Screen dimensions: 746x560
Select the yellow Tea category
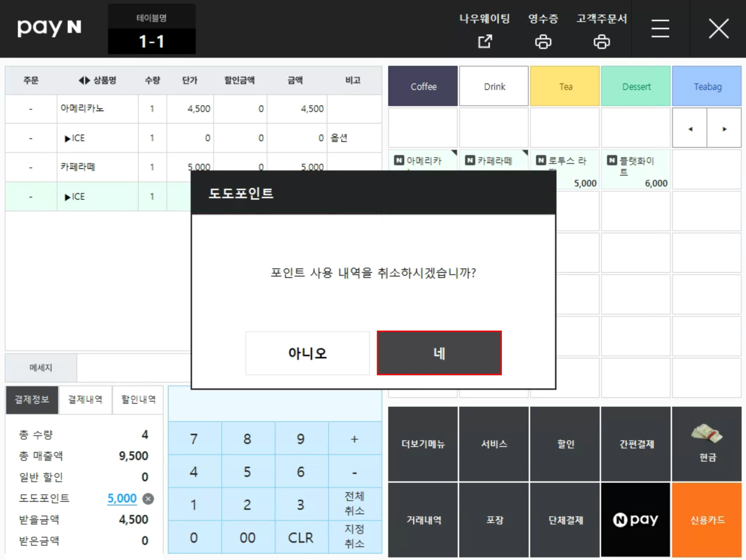click(x=565, y=86)
